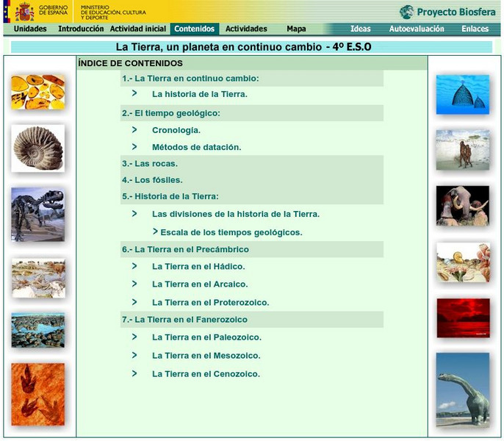Click the arrow beside Cronología
Screen dimensions: 504x441
coord(134,129)
